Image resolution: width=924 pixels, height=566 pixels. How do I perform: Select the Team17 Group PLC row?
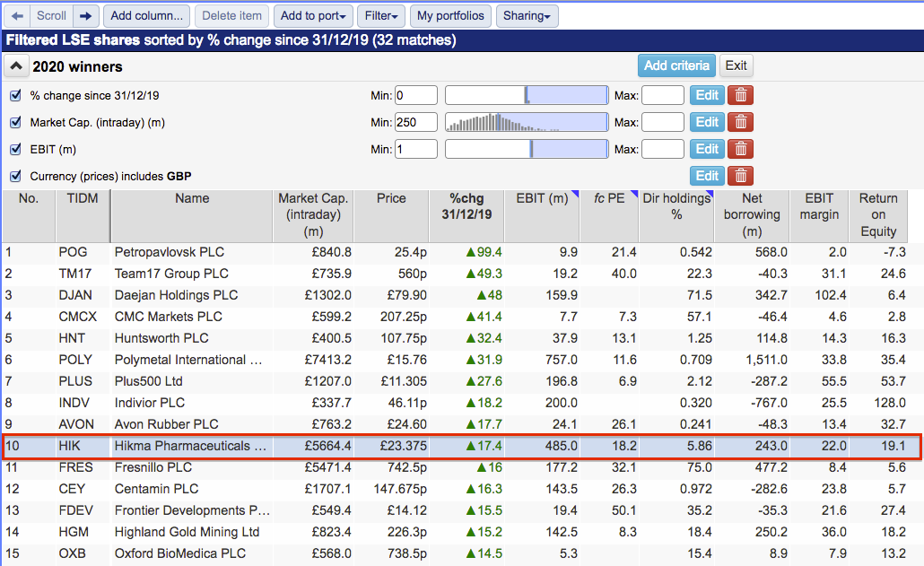coord(455,274)
